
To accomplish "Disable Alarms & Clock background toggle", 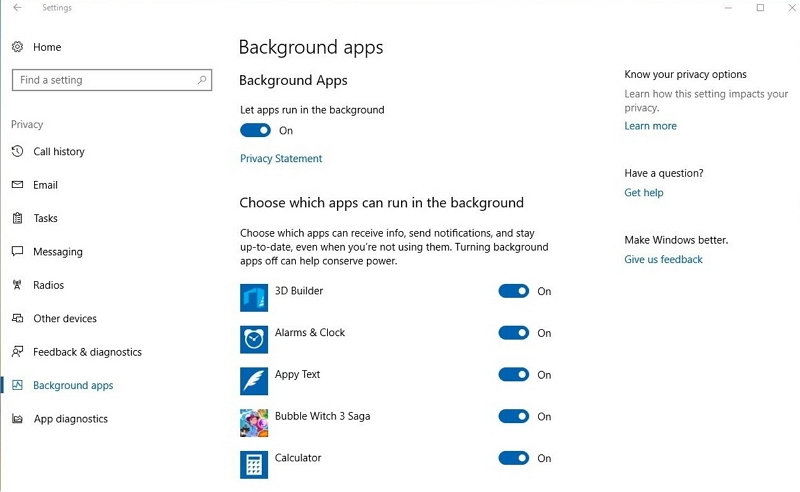I will (x=514, y=333).
